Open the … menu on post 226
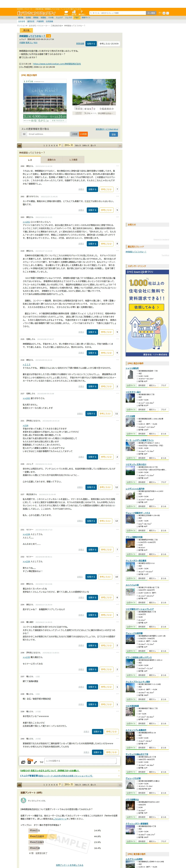Screen dimensions: 186x868 pos(117,464)
